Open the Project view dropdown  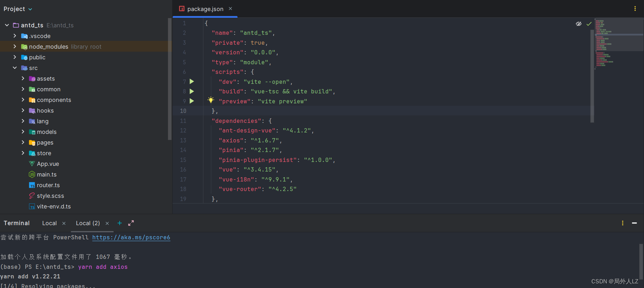(x=18, y=9)
